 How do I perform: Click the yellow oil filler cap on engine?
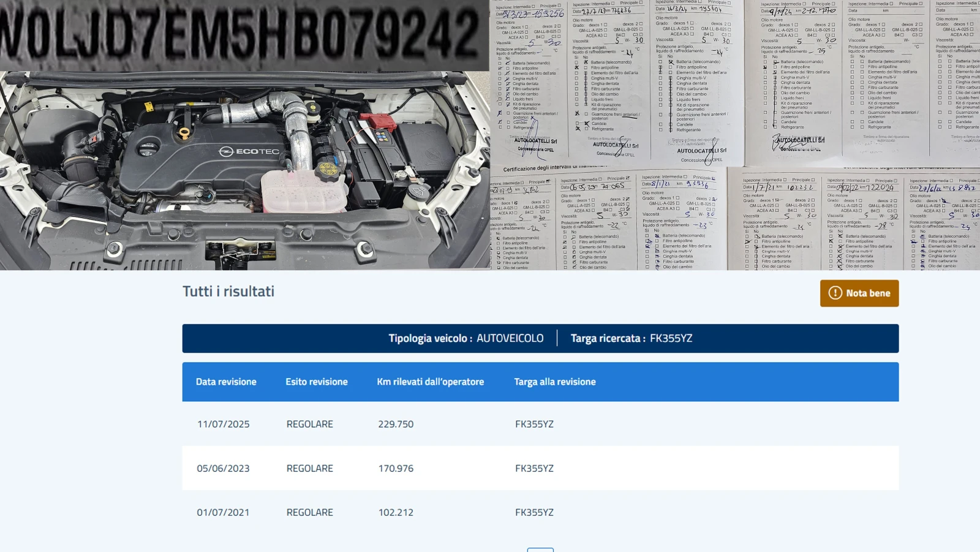[184, 134]
